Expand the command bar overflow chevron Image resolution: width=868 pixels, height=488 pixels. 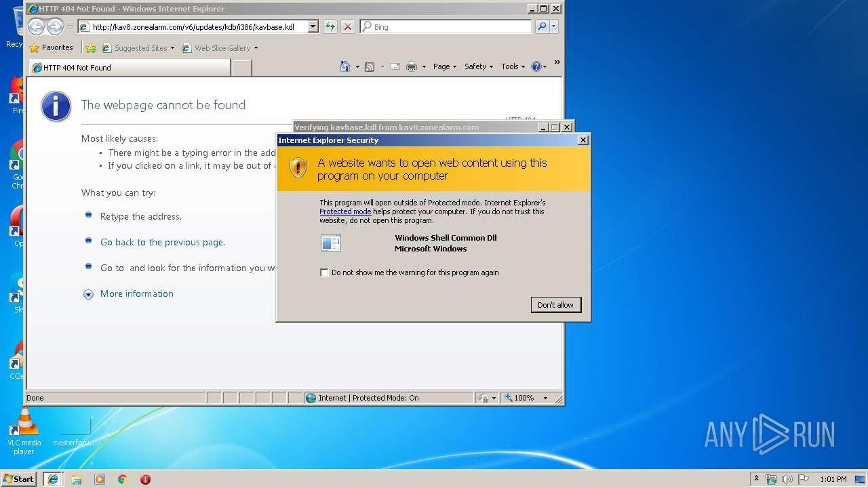tap(557, 62)
